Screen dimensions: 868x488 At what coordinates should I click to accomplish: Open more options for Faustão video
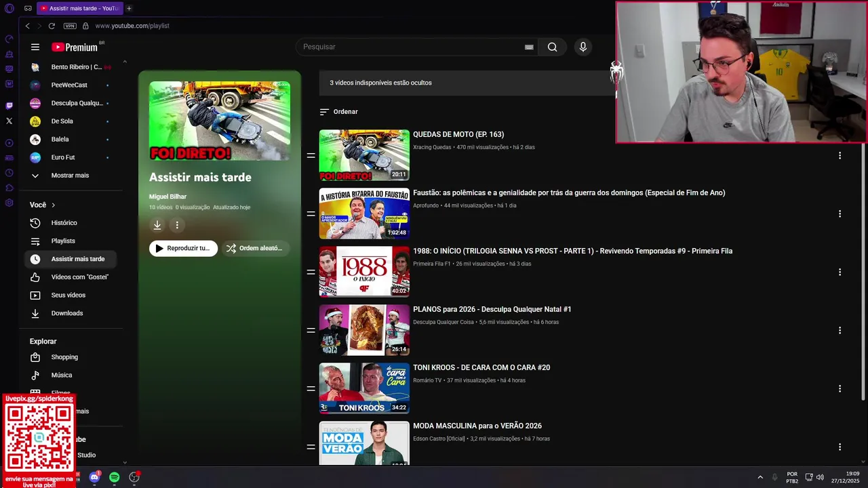pos(840,213)
